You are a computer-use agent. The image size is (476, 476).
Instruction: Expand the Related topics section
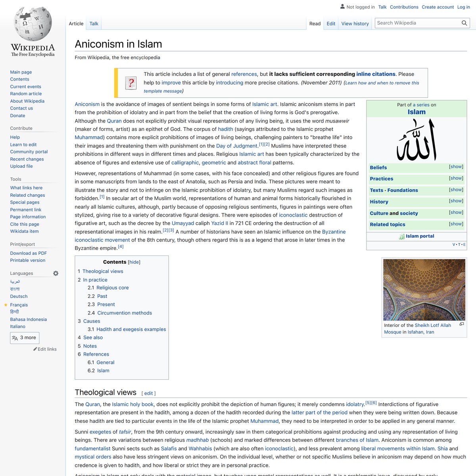point(455,224)
